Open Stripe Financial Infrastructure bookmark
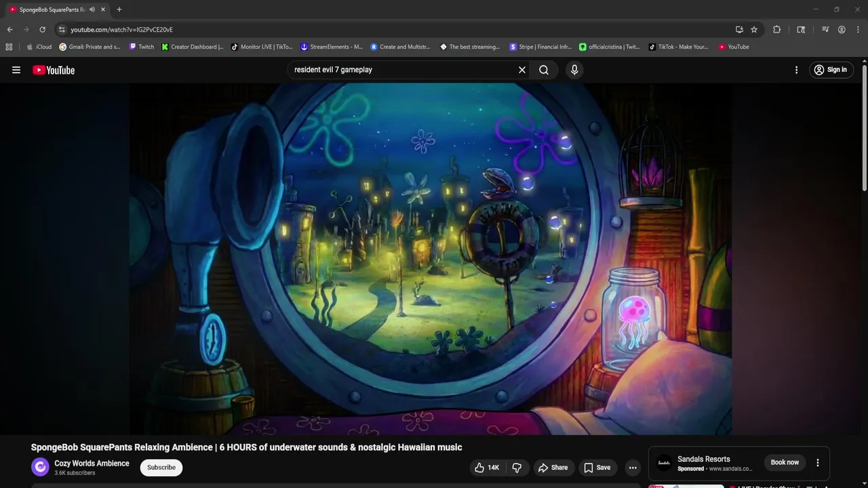Viewport: 868px width, 488px height. point(540,47)
